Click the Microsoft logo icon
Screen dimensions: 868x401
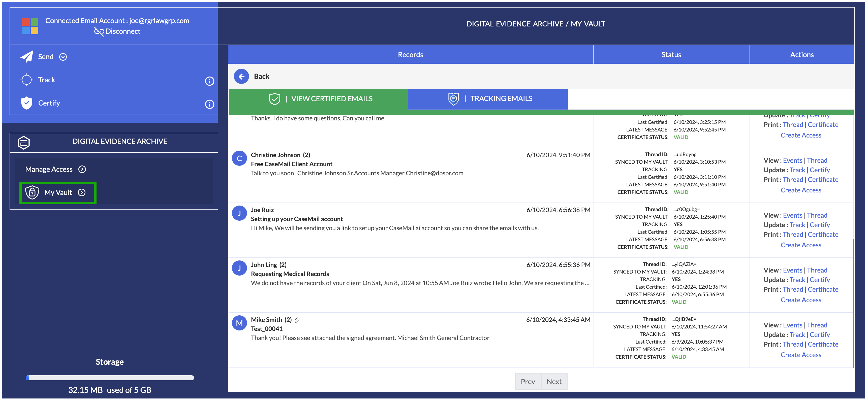coord(30,26)
